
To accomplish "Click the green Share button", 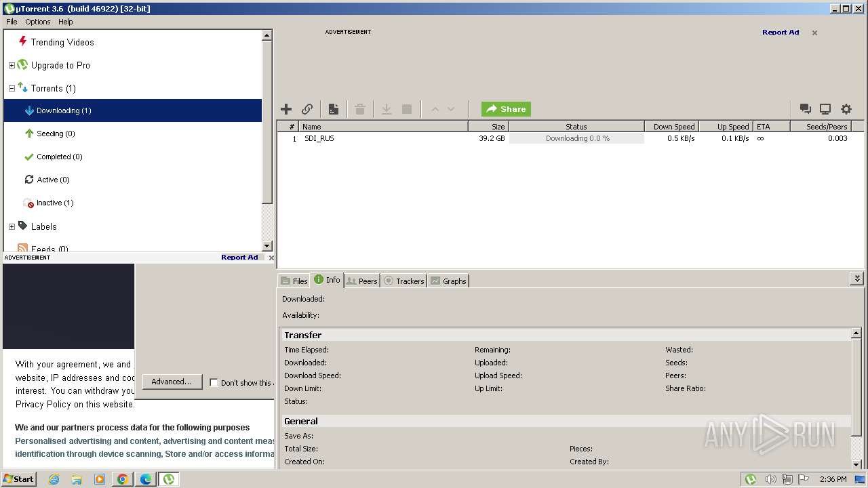I will pyautogui.click(x=506, y=109).
